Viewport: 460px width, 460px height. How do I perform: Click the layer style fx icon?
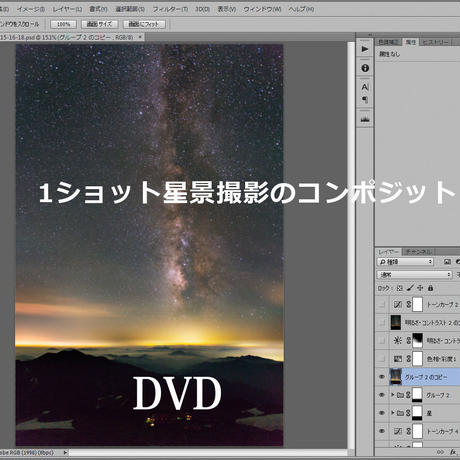pos(453,452)
